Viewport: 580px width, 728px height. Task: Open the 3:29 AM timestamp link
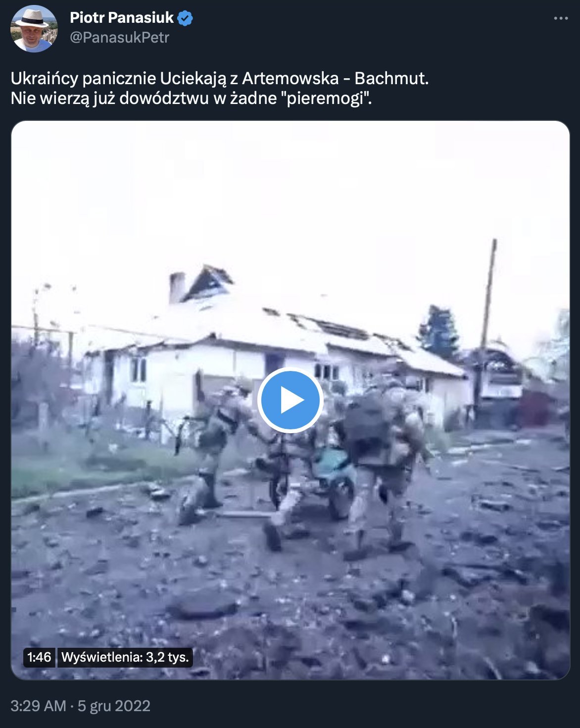click(38, 706)
